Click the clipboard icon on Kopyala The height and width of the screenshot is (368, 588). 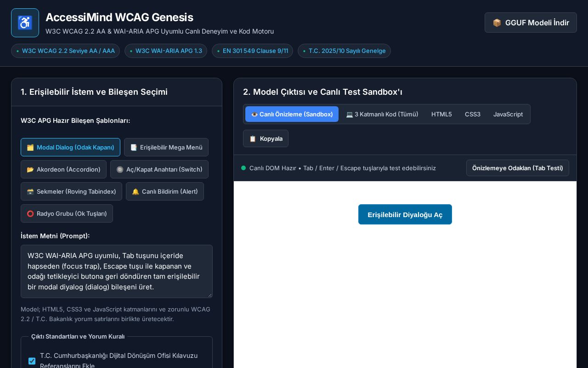[253, 138]
